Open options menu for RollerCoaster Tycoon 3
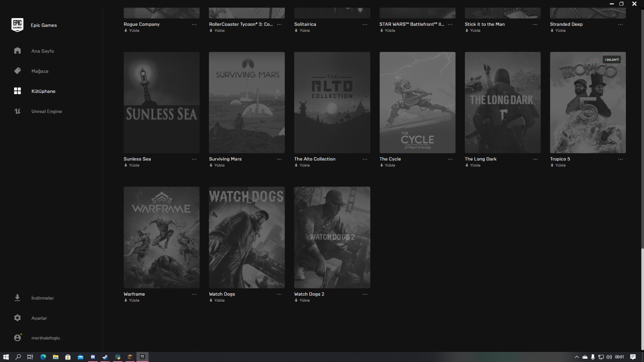Image resolution: width=644 pixels, height=362 pixels. 279,25
